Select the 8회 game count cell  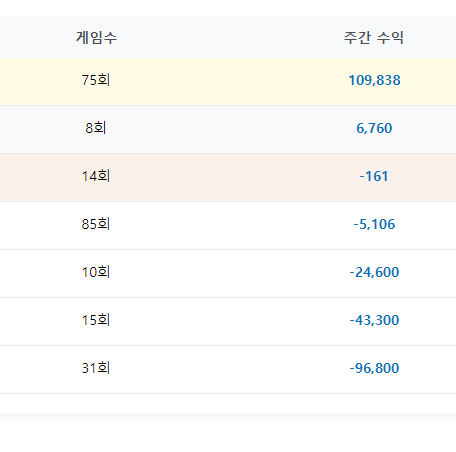(x=96, y=128)
